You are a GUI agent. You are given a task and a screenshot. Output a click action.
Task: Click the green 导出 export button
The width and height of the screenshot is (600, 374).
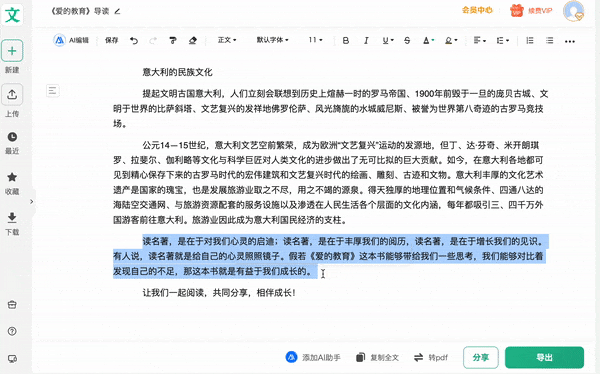pos(544,358)
